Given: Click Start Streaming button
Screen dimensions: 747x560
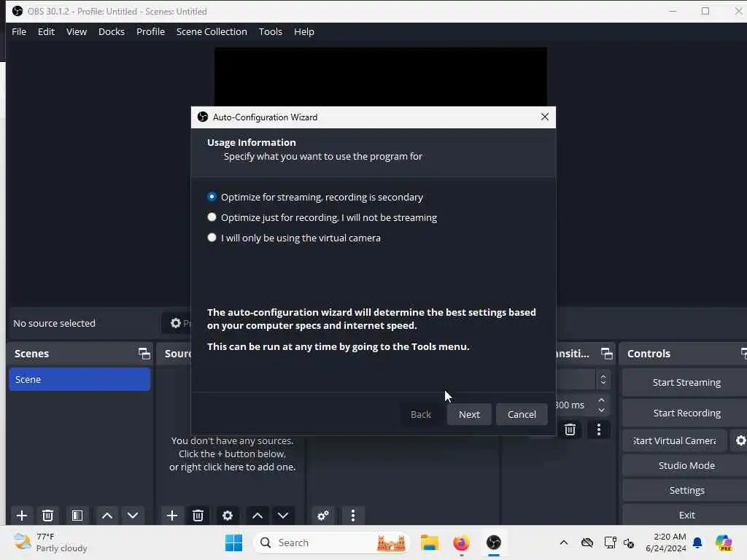Looking at the screenshot, I should [x=686, y=382].
